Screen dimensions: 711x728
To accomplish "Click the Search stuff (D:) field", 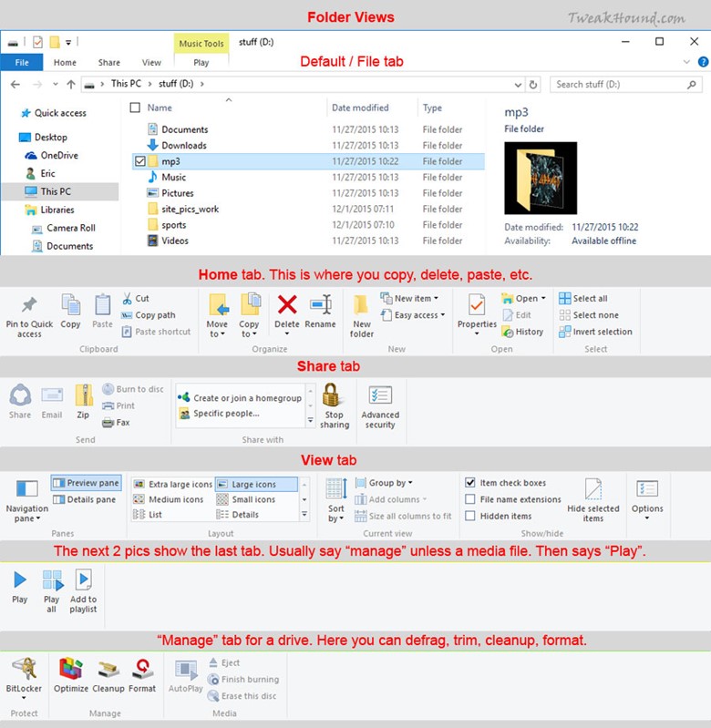I will pyautogui.click(x=625, y=85).
